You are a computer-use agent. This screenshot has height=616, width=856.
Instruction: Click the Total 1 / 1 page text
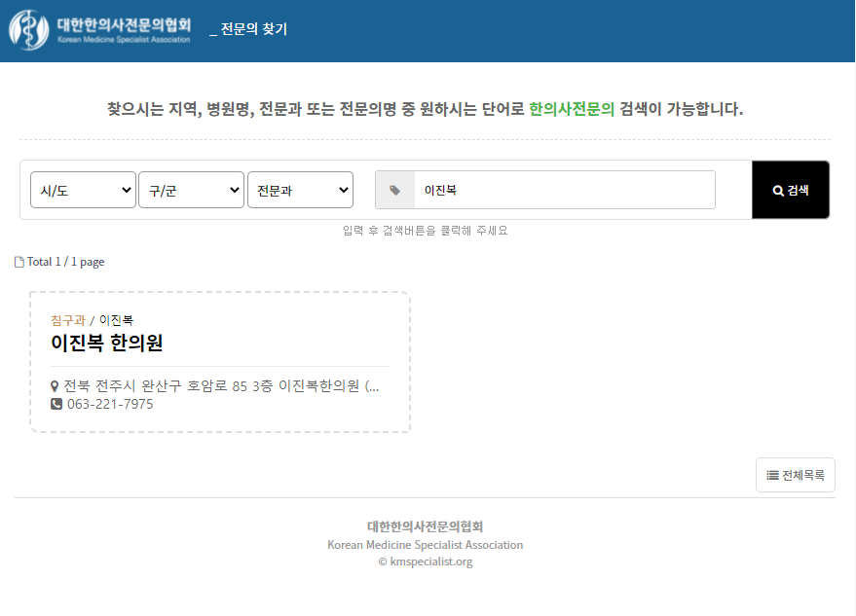click(65, 262)
